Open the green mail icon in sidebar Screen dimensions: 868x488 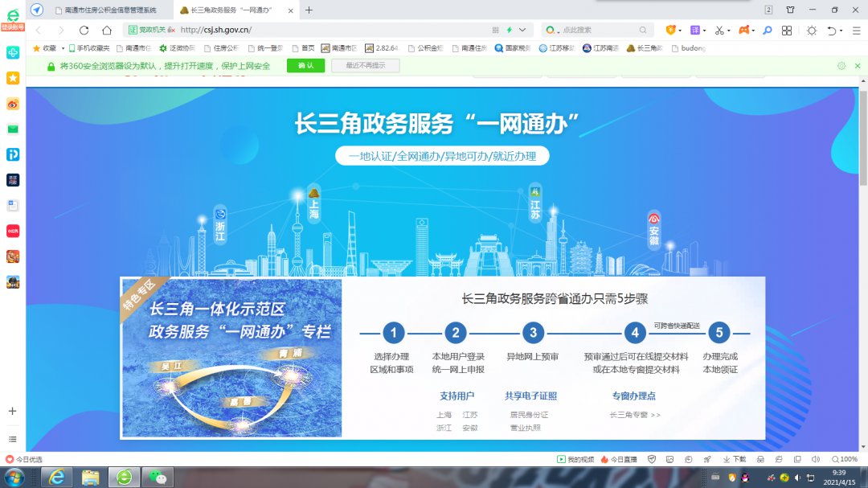pos(13,129)
